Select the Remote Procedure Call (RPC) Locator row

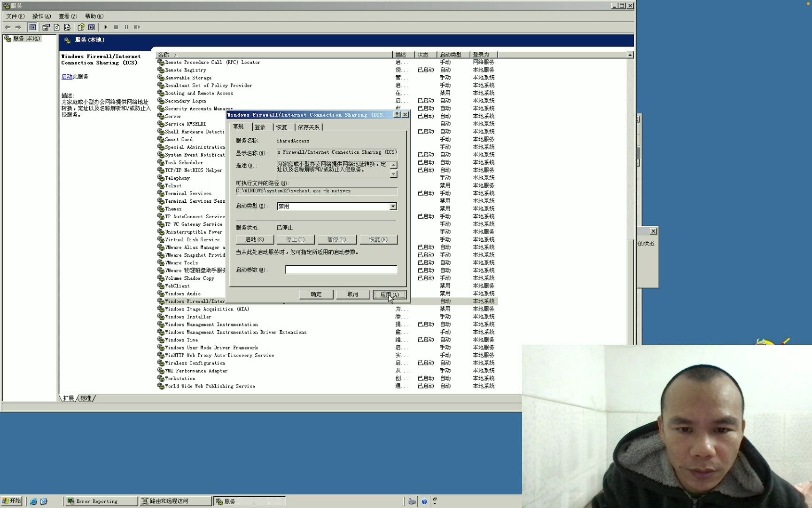point(327,63)
